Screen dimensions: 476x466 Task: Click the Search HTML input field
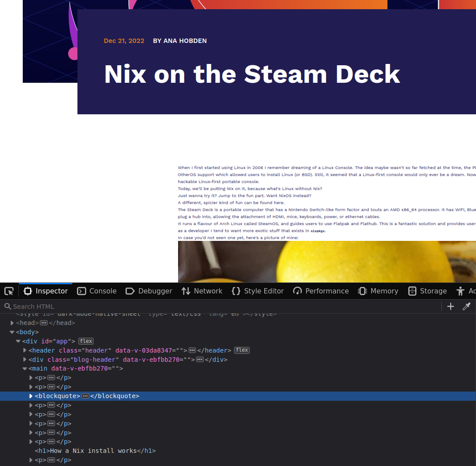(87, 306)
